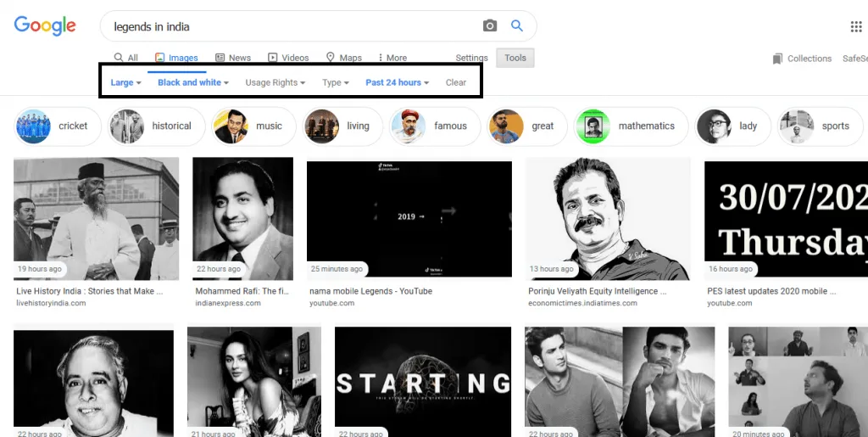This screenshot has height=437, width=868.
Task: Click the '25 minutes ago' label
Action: coord(337,269)
